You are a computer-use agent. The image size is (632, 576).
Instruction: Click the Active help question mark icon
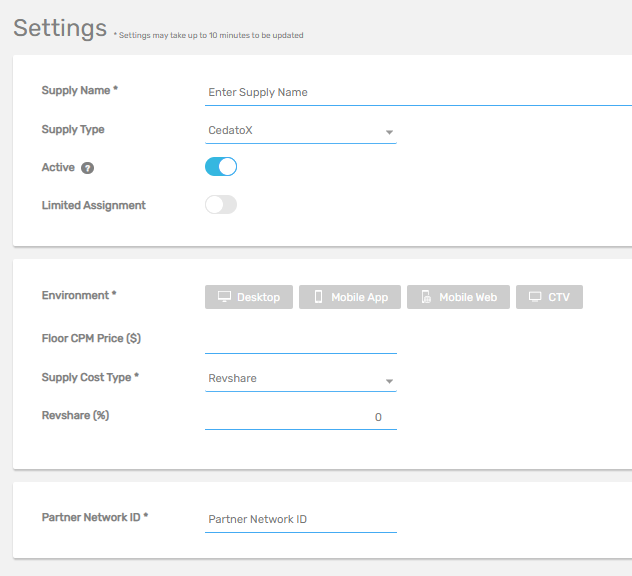coord(87,168)
